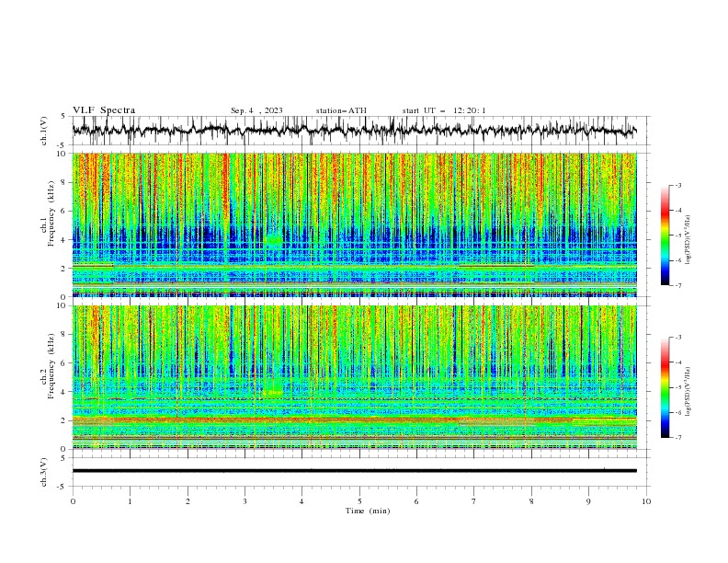This screenshot has width=728, height=563.
Task: Click the "-5" volt tick on ch.3(V) axis
Action: pyautogui.click(x=63, y=487)
